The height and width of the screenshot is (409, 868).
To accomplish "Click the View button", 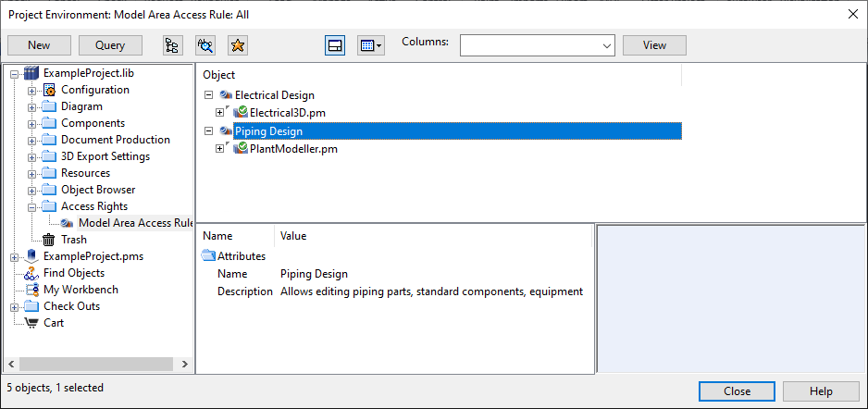I will click(654, 44).
